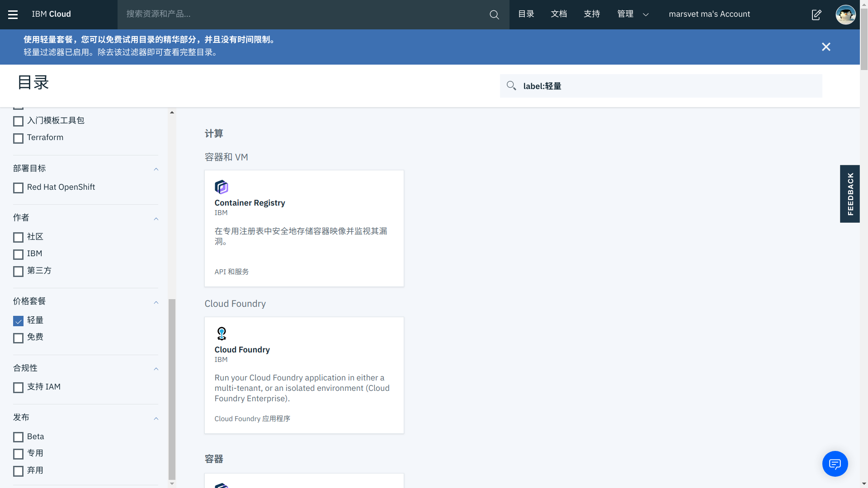Check the 免费 pricing plan filter
The image size is (868, 488).
pyautogui.click(x=18, y=338)
